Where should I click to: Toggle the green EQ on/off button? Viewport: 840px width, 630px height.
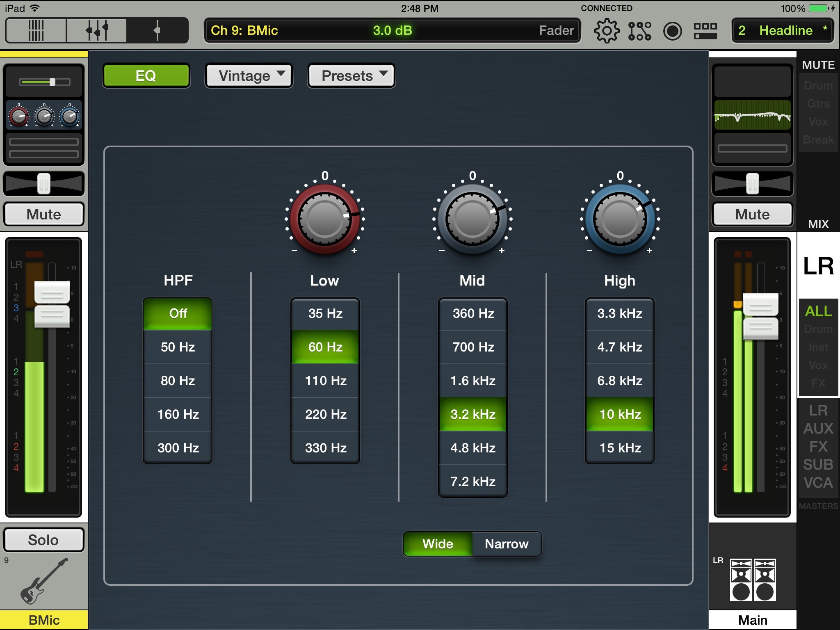click(x=146, y=76)
